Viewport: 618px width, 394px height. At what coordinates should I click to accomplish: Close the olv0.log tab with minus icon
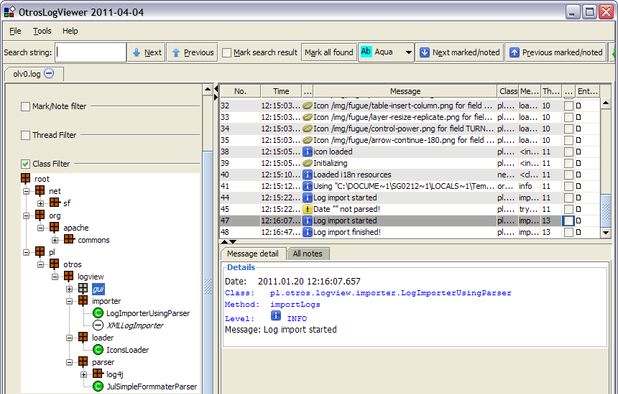point(49,73)
